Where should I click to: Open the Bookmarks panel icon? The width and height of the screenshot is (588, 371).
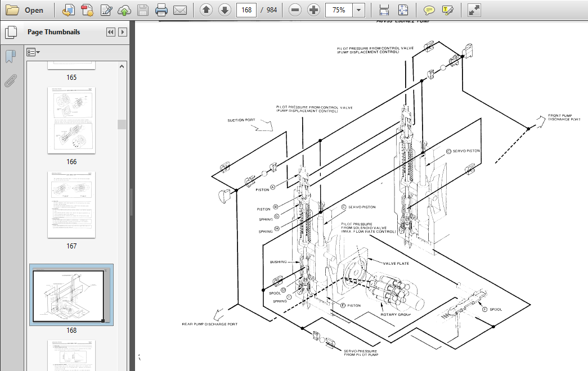(x=11, y=57)
